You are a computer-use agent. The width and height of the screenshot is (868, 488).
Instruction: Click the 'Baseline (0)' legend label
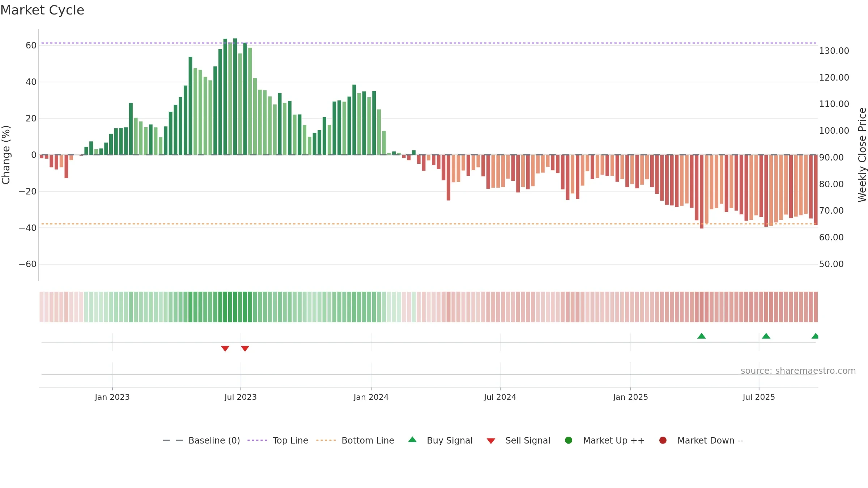click(x=214, y=441)
